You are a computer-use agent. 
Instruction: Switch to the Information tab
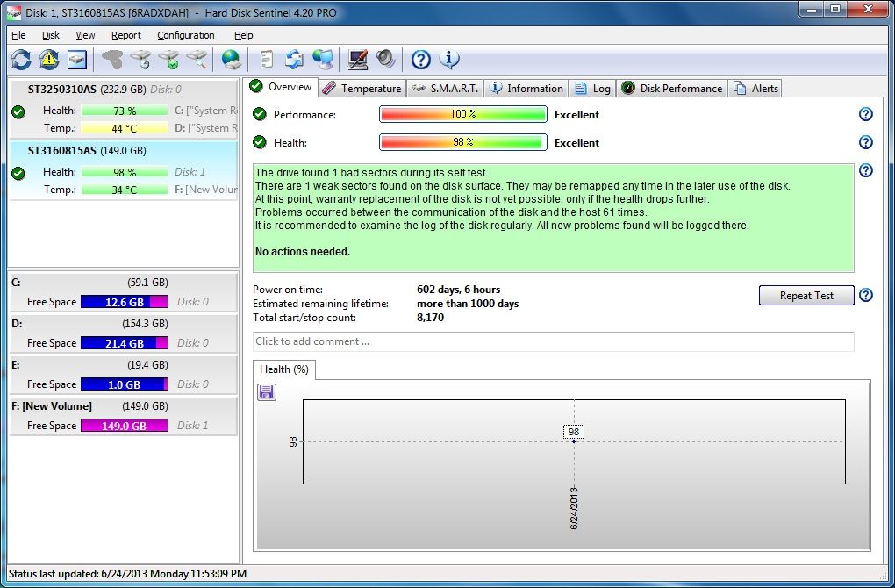point(526,89)
